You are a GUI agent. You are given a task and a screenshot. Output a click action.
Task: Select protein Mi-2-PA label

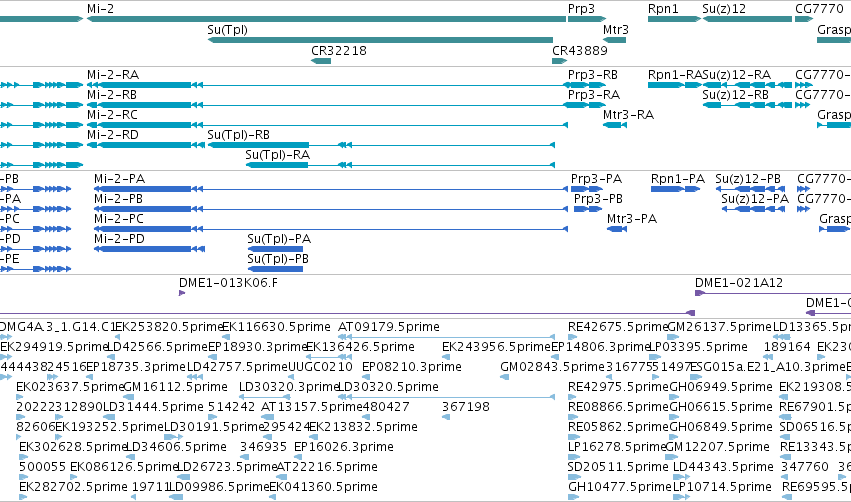click(x=119, y=179)
